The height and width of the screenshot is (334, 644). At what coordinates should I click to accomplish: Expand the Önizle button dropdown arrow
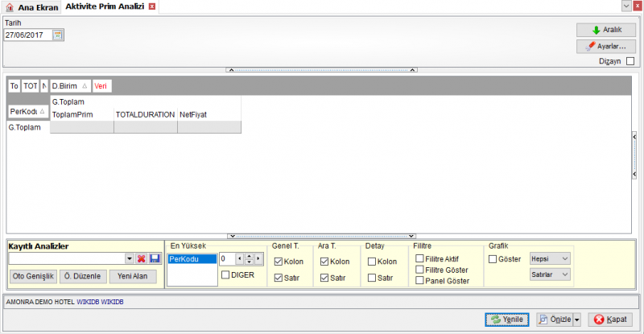point(577,320)
